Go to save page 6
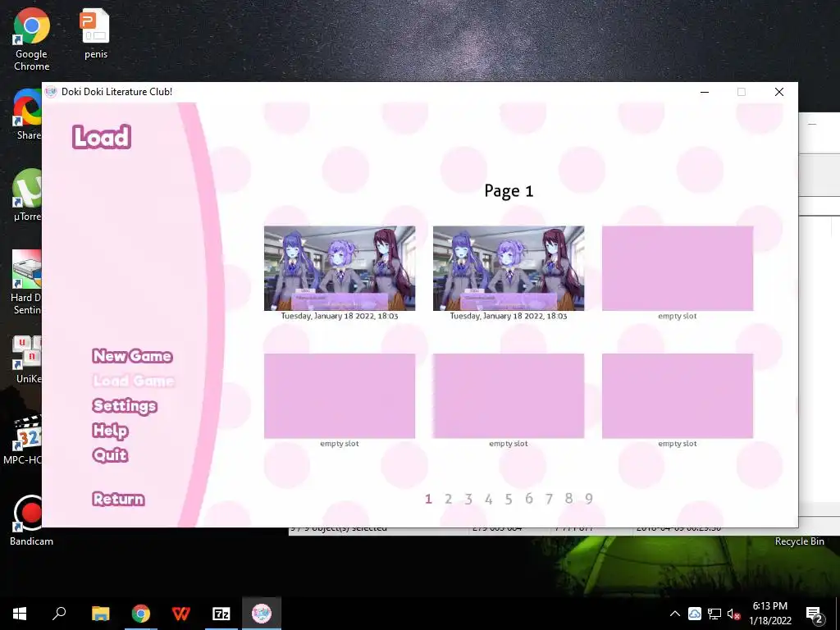Viewport: 840px width, 630px height. pyautogui.click(x=529, y=499)
